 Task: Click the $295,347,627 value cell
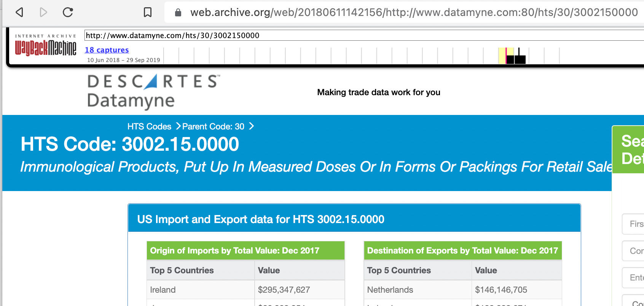[300, 290]
